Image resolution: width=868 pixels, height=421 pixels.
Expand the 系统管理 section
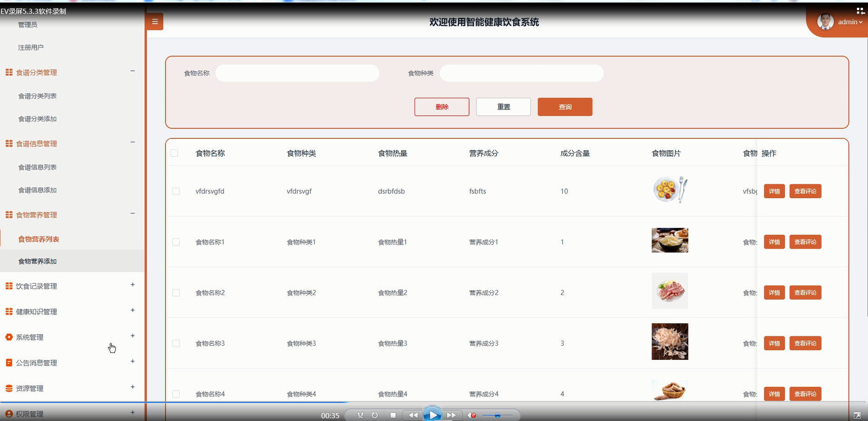[x=132, y=336]
